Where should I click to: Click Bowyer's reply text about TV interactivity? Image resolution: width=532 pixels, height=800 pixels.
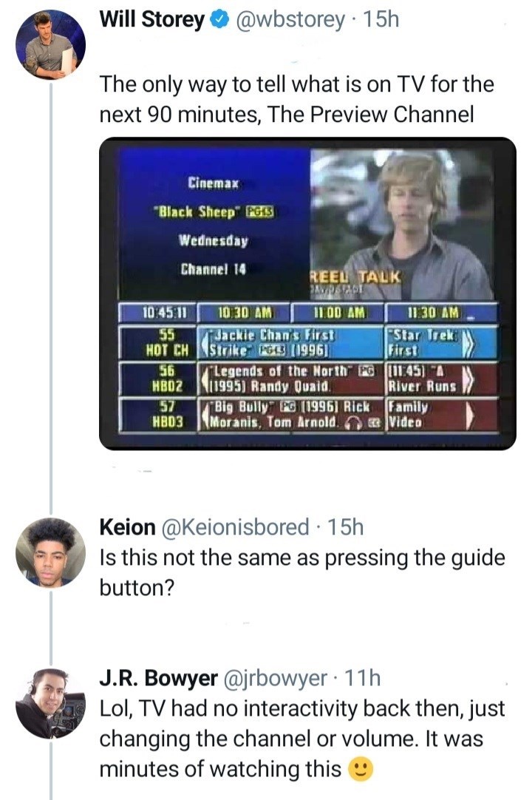pyautogui.click(x=302, y=739)
